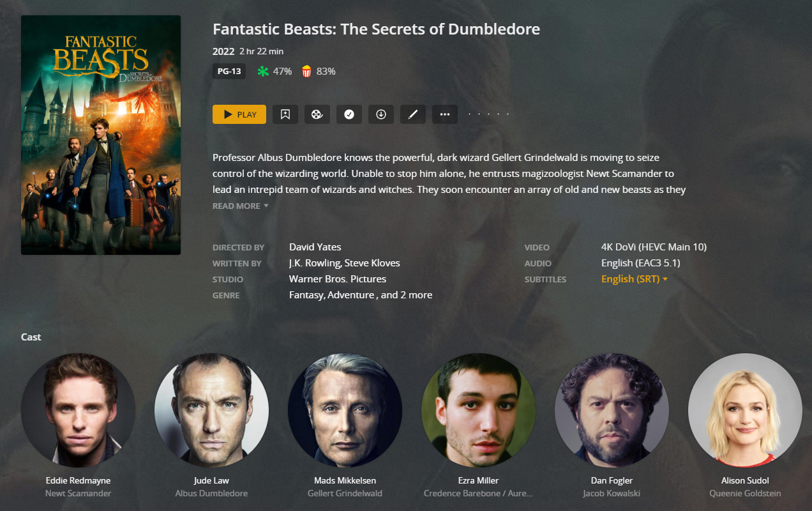Open the more options ellipsis button
This screenshot has height=511, width=812.
(x=445, y=114)
